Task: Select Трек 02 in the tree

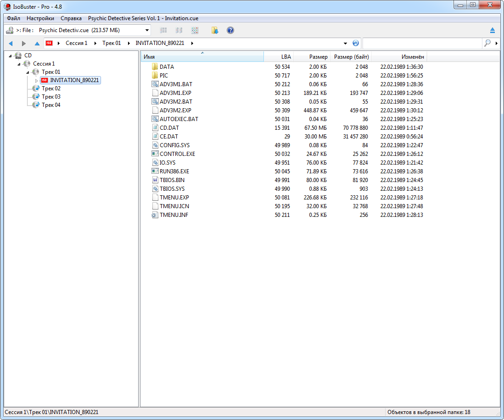Action: pyautogui.click(x=51, y=88)
